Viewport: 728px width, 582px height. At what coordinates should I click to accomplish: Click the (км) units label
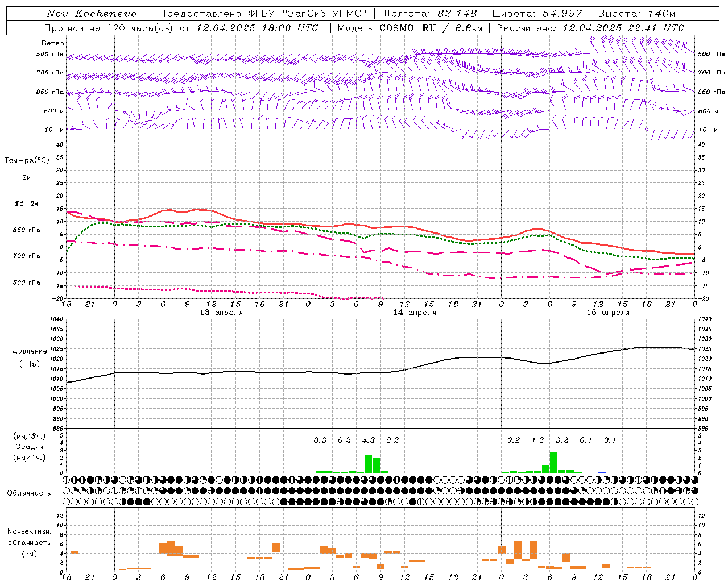click(29, 554)
